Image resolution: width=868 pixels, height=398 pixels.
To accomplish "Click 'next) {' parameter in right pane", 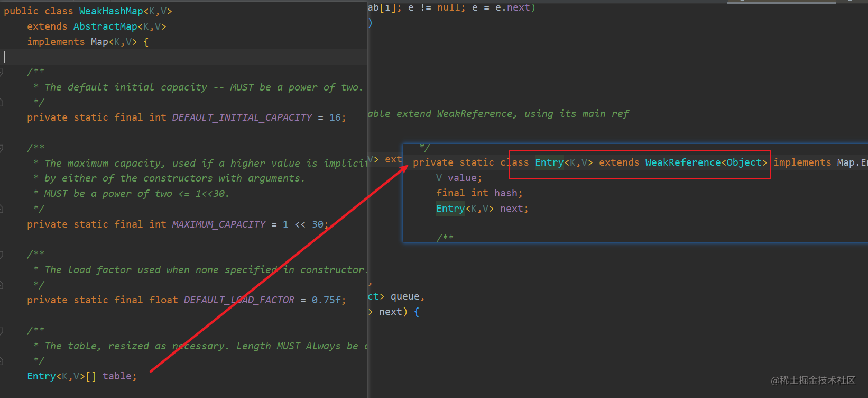I will coord(399,312).
